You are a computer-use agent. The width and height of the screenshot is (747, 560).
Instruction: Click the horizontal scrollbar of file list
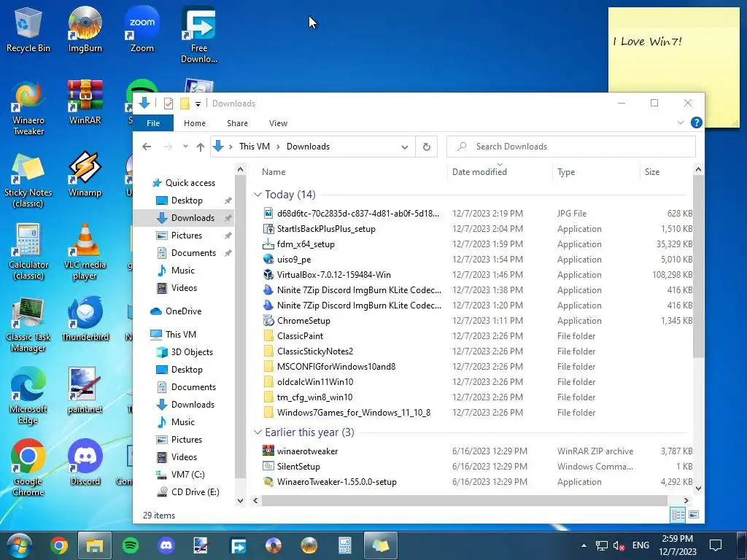click(x=464, y=500)
